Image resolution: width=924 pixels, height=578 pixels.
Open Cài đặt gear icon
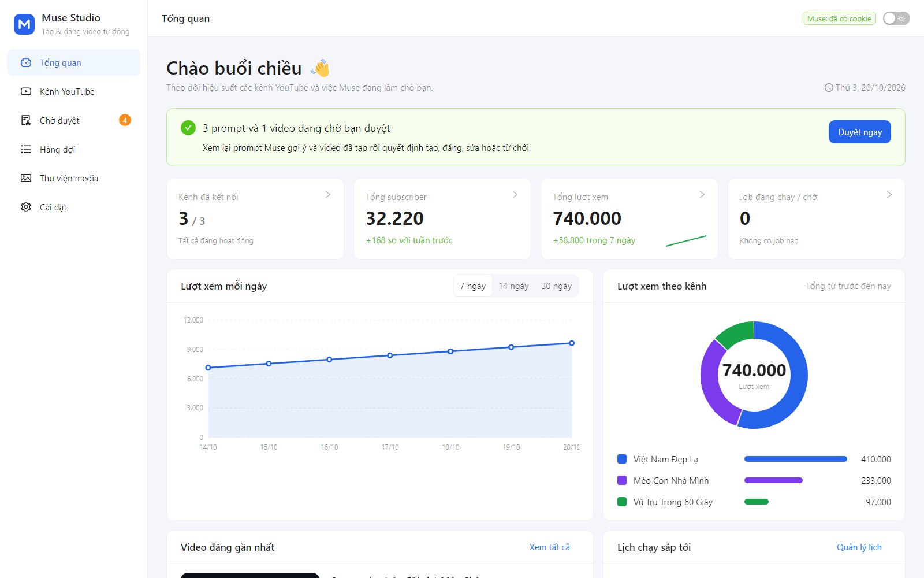[26, 207]
